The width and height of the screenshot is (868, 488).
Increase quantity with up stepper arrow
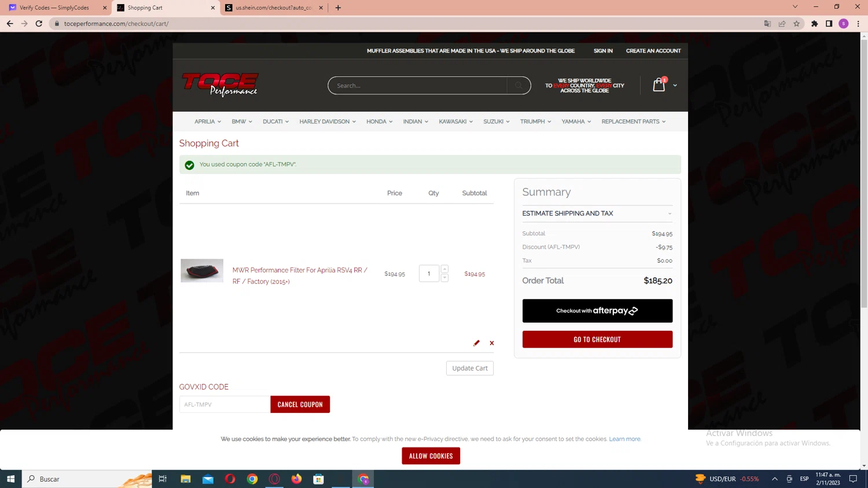(x=444, y=269)
